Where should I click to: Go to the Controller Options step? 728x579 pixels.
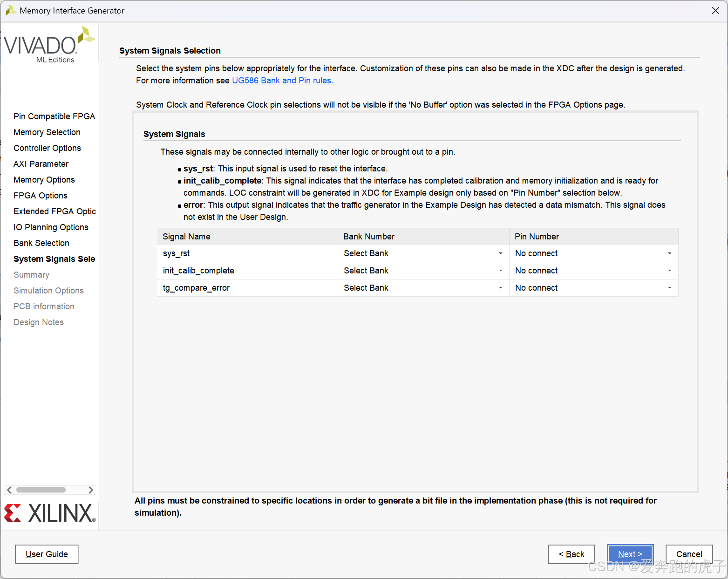point(47,148)
